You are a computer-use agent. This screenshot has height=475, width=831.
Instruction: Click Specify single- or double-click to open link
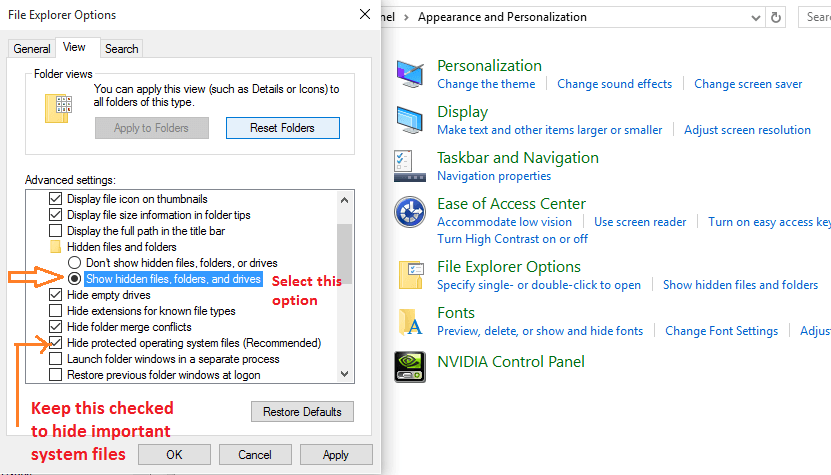click(x=539, y=285)
